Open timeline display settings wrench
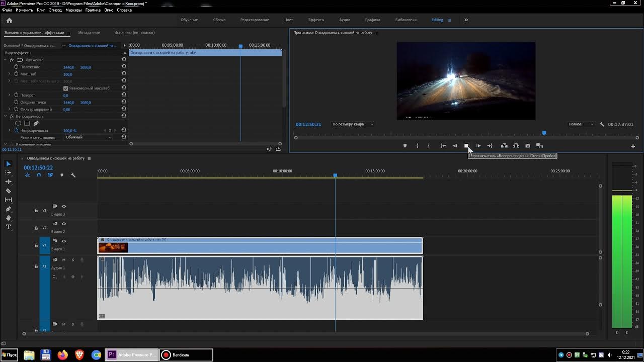Viewport: 644px width, 362px height. [73, 175]
